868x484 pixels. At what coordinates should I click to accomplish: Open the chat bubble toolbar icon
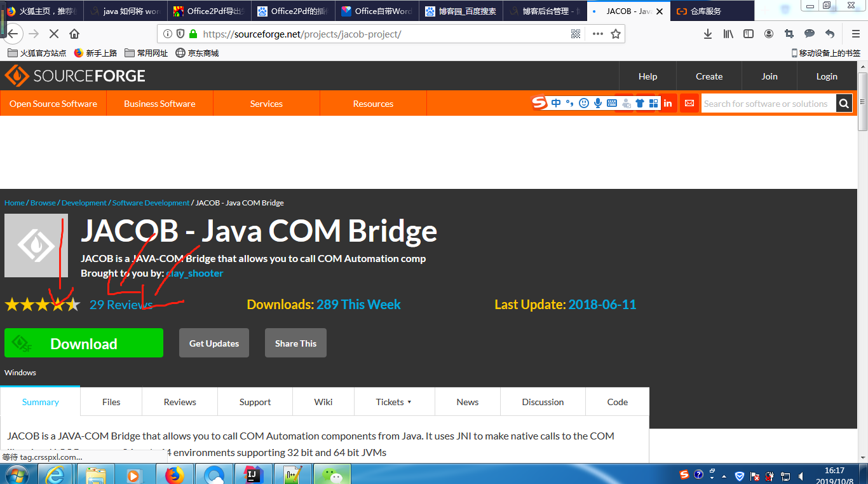[x=810, y=34]
